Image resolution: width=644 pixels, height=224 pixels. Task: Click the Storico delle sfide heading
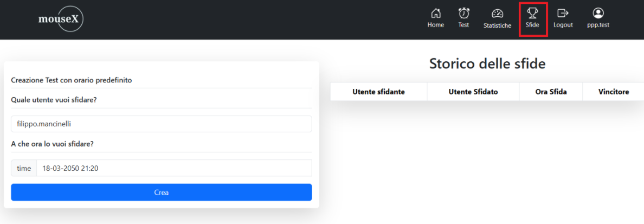coord(487,63)
